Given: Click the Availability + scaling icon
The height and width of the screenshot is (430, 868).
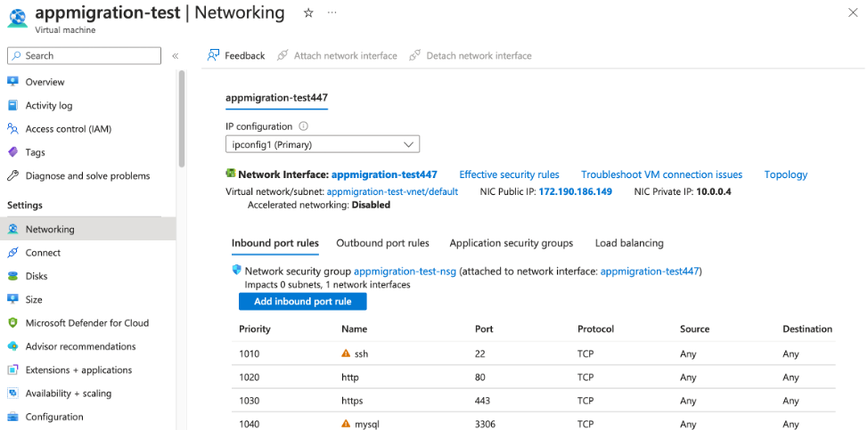Looking at the screenshot, I should [x=12, y=393].
